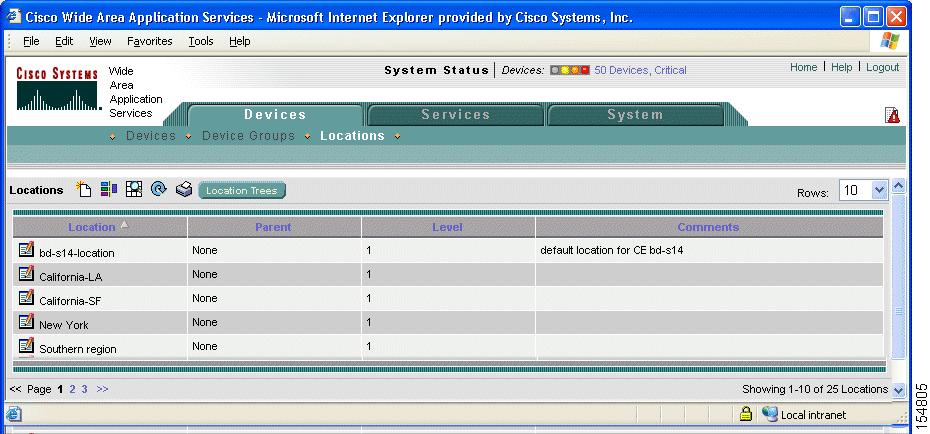Click the padlock icon in status bar
This screenshot has width=930, height=434.
(x=746, y=414)
